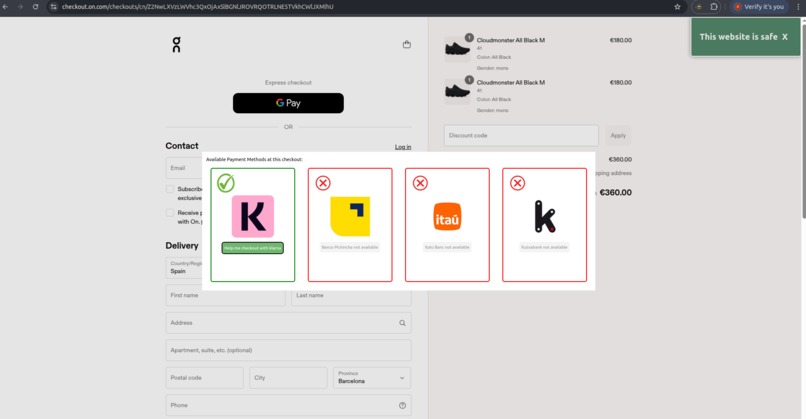This screenshot has width=806, height=419.
Task: Click the first Cloudmonster All Black M thumbnail
Action: tap(457, 49)
